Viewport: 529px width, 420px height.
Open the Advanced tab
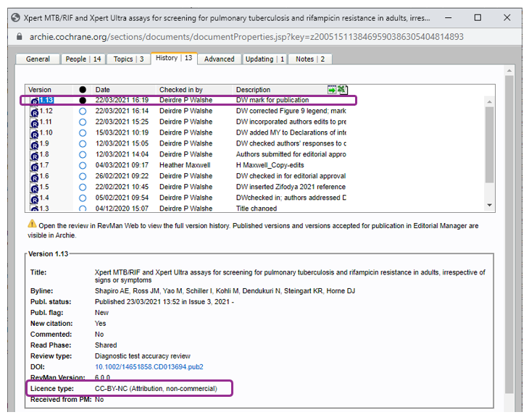pyautogui.click(x=219, y=59)
